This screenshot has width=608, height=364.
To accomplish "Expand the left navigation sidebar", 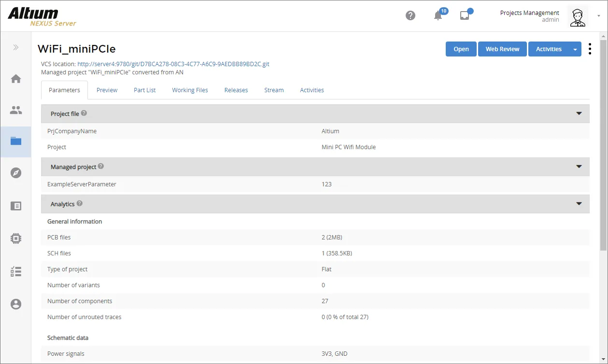I will [16, 47].
